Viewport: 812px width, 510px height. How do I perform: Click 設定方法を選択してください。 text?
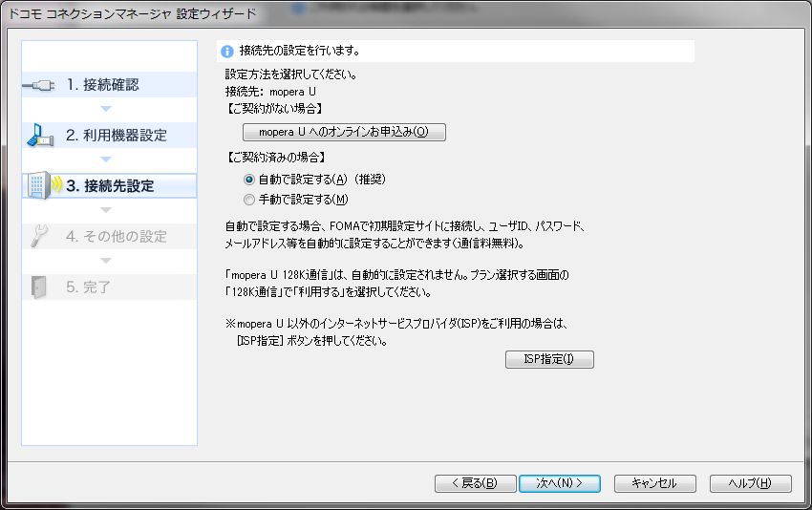click(x=291, y=74)
